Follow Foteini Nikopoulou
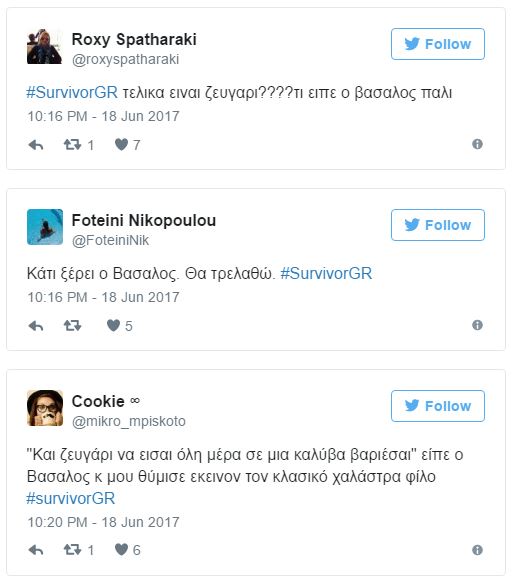 438,225
